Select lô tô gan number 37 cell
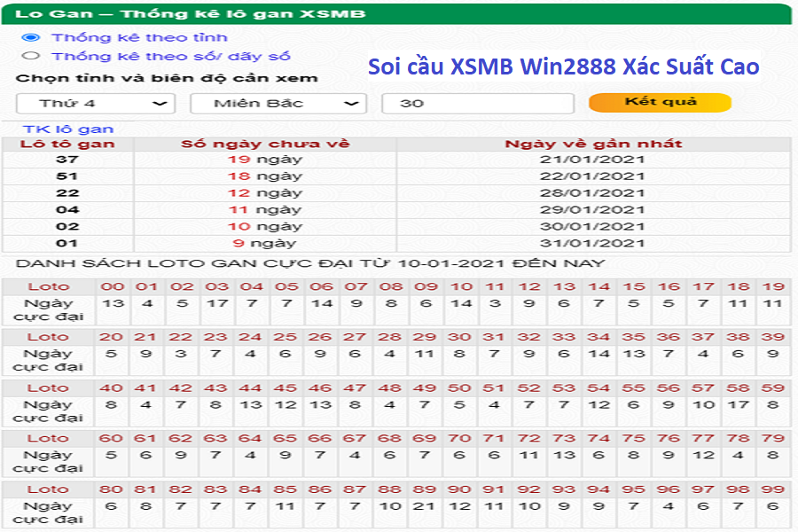Screen dimensions: 798x532 pyautogui.click(x=67, y=160)
